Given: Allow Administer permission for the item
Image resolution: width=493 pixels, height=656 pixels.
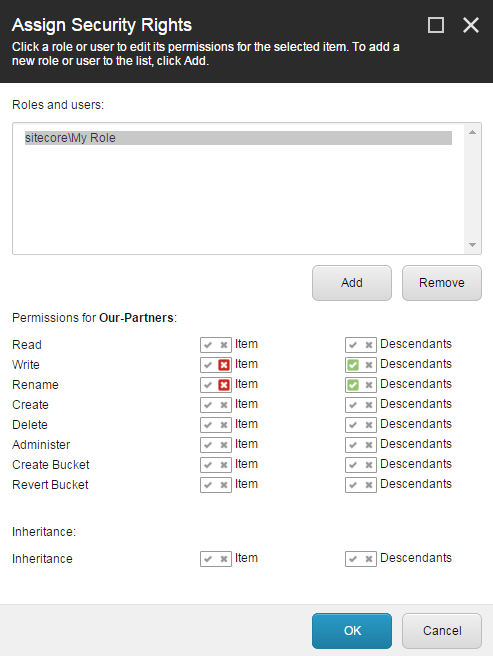Looking at the screenshot, I should pyautogui.click(x=208, y=445).
